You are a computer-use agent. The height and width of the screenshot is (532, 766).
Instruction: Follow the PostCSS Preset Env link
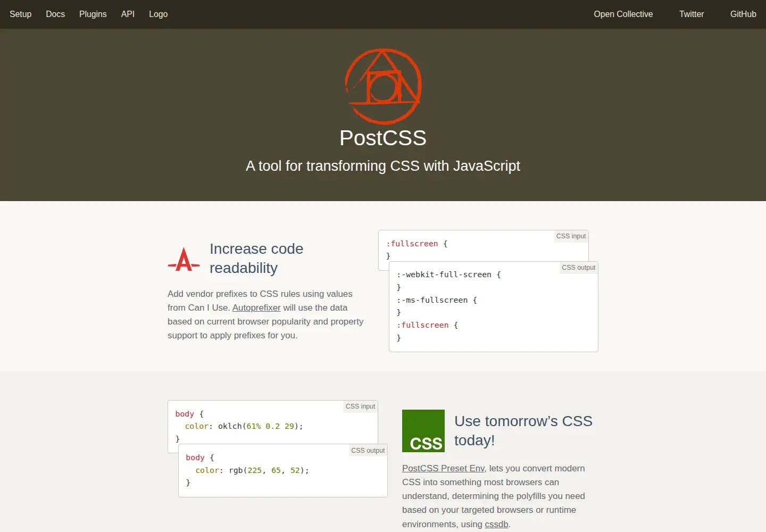tap(443, 468)
